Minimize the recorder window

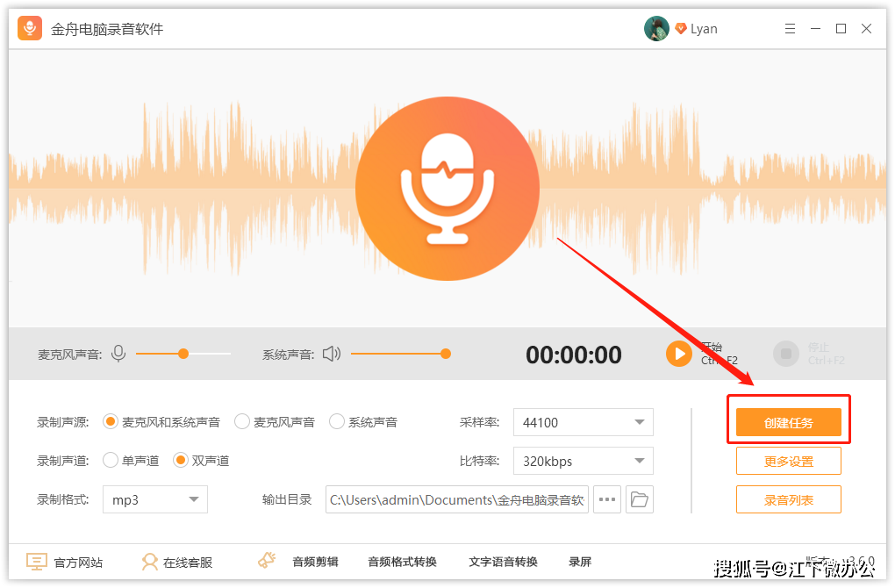(816, 29)
